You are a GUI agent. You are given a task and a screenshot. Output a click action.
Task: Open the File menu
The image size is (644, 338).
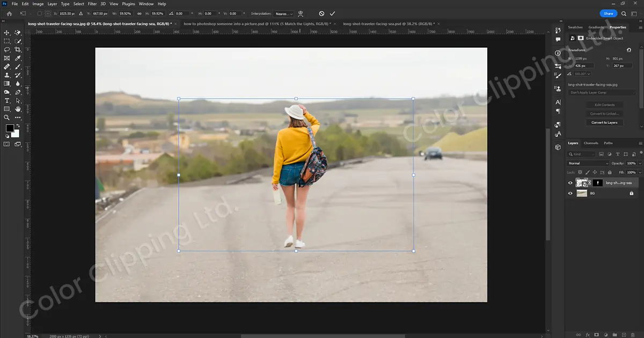[14, 4]
